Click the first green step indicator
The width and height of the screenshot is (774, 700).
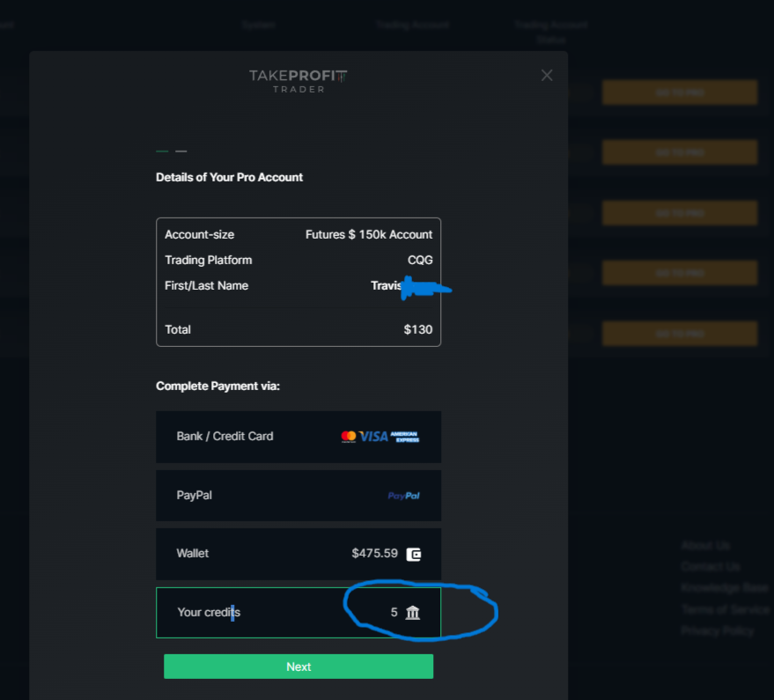coord(162,151)
